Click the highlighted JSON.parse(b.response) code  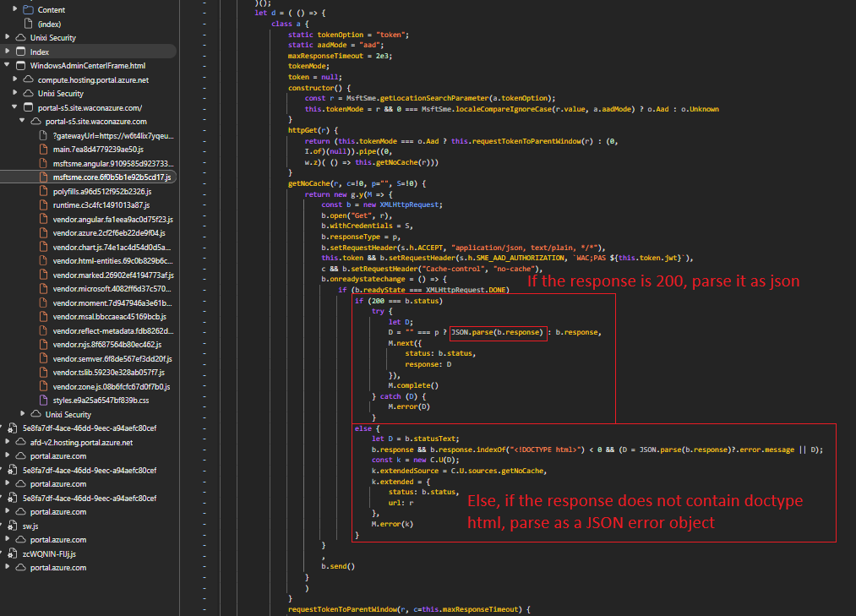pyautogui.click(x=498, y=332)
